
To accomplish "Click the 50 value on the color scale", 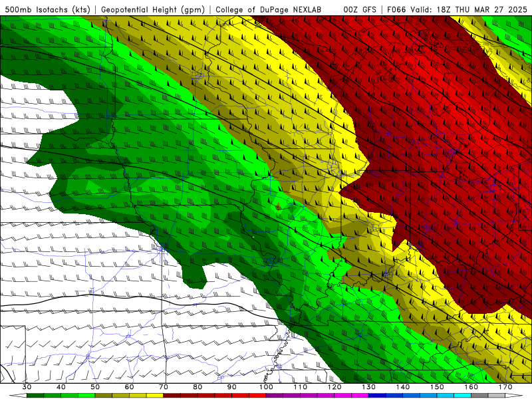I will click(95, 387).
